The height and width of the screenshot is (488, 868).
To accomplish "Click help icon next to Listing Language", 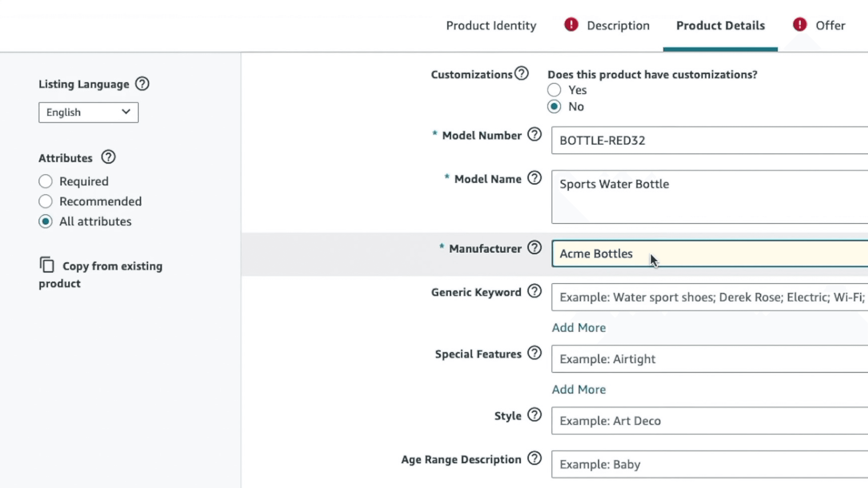I will pyautogui.click(x=142, y=84).
